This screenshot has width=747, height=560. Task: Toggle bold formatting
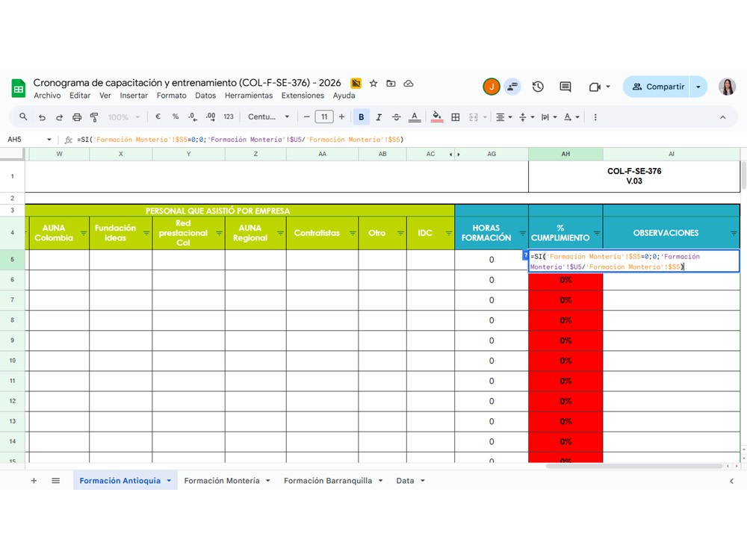[x=361, y=117]
